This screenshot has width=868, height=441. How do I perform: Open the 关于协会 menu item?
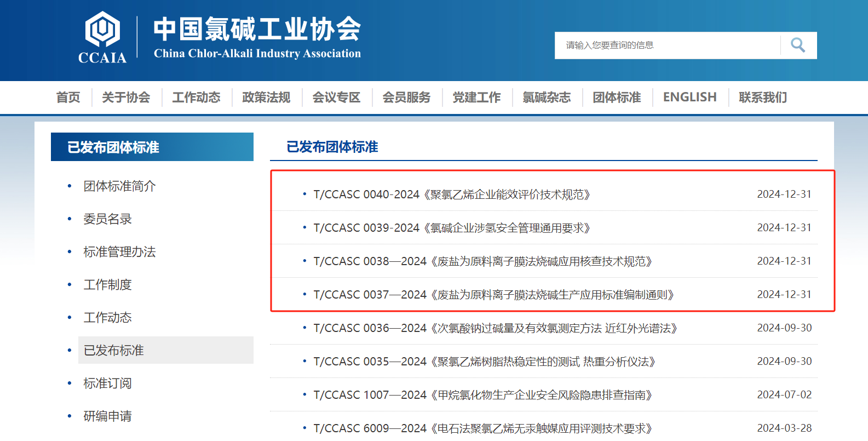pyautogui.click(x=126, y=98)
